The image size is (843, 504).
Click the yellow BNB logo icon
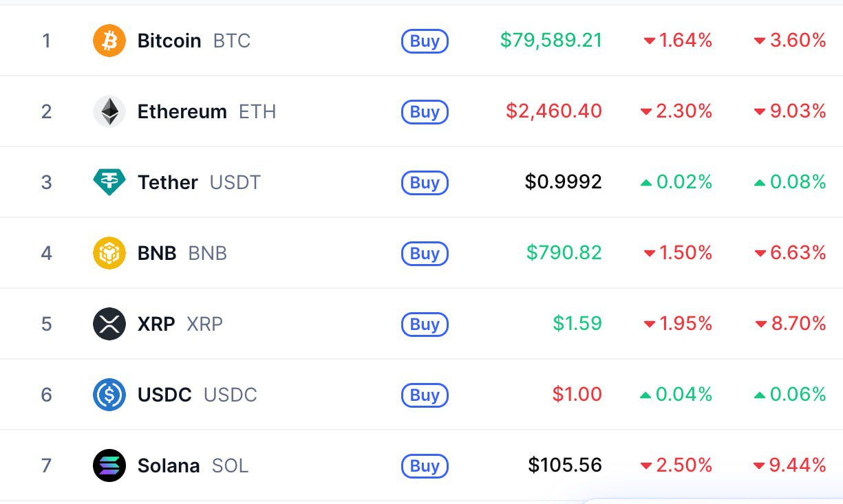(109, 253)
